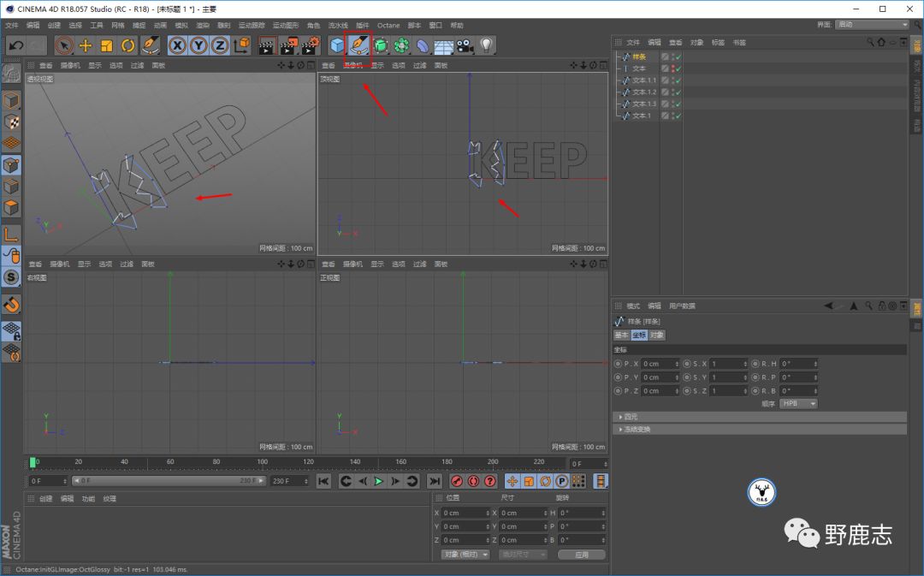
Task: Select the Rotate tool
Action: pyautogui.click(x=128, y=45)
